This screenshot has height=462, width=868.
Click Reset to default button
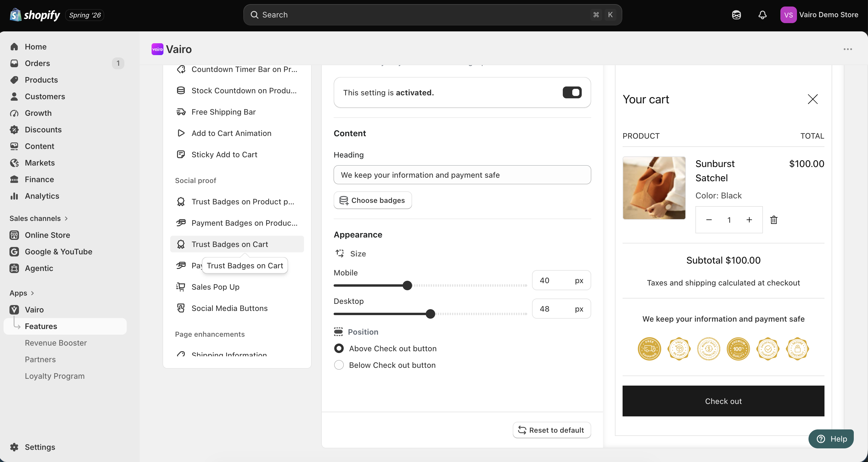(552, 430)
